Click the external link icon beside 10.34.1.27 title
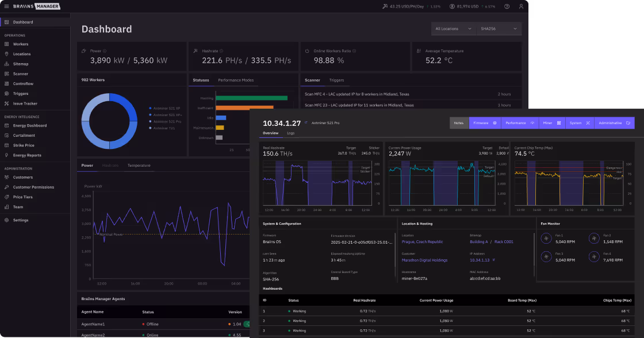The width and height of the screenshot is (644, 338). 306,123
